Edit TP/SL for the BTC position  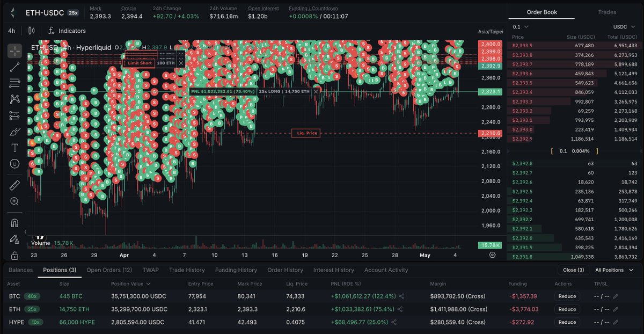[616, 296]
